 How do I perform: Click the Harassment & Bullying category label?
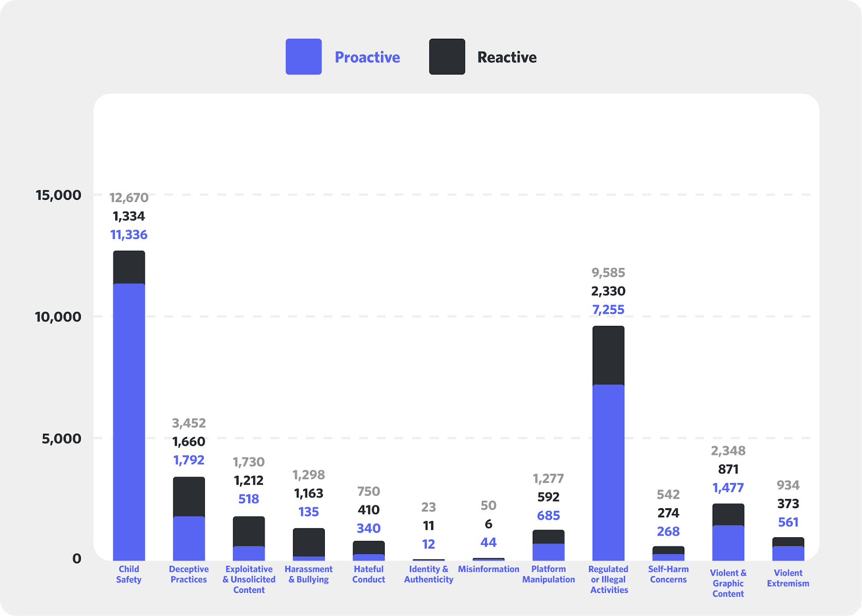click(308, 574)
